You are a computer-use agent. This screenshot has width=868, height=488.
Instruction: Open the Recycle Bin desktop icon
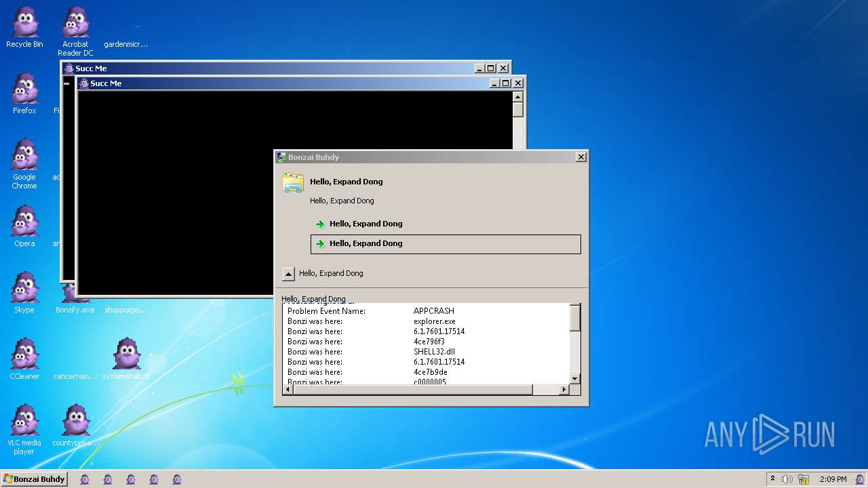[24, 28]
